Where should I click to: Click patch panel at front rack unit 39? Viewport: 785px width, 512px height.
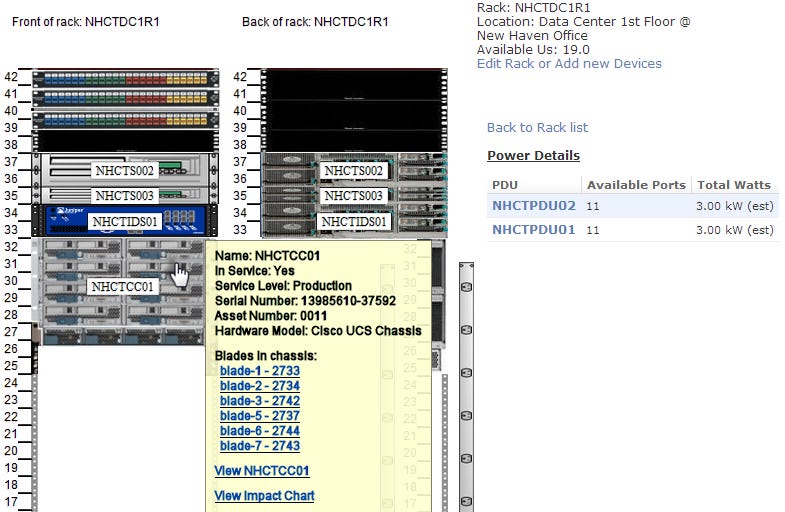point(125,120)
